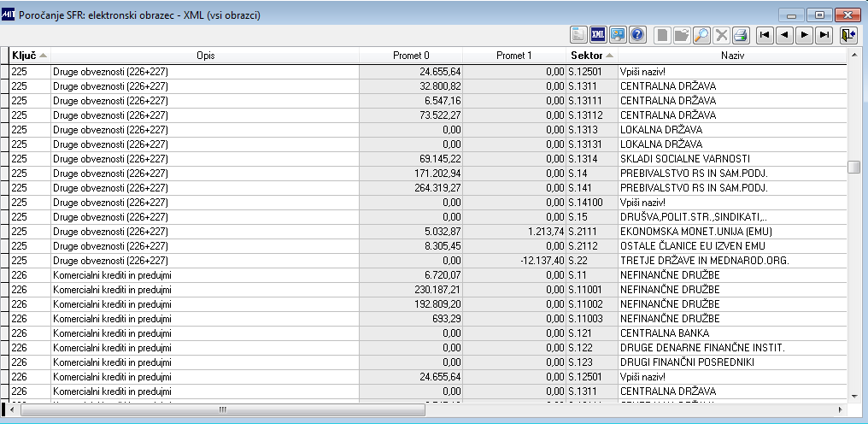The image size is (868, 424).
Task: Select the DRUGE DENARNE FINANČNE INSTIT. cell
Action: [732, 348]
